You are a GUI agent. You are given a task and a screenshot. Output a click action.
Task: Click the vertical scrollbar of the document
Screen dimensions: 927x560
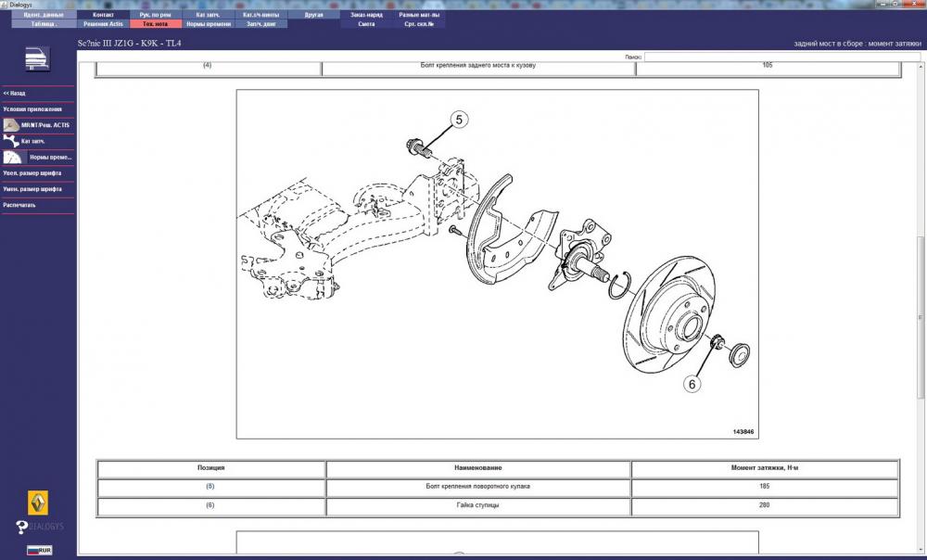click(x=921, y=316)
